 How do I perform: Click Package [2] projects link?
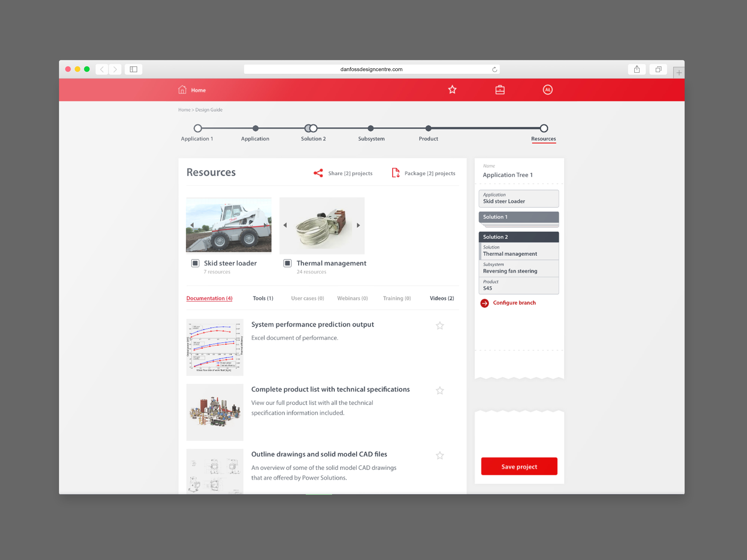click(430, 173)
